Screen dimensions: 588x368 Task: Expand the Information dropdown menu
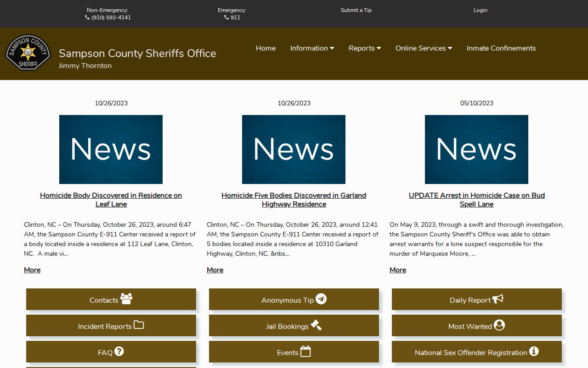[312, 48]
